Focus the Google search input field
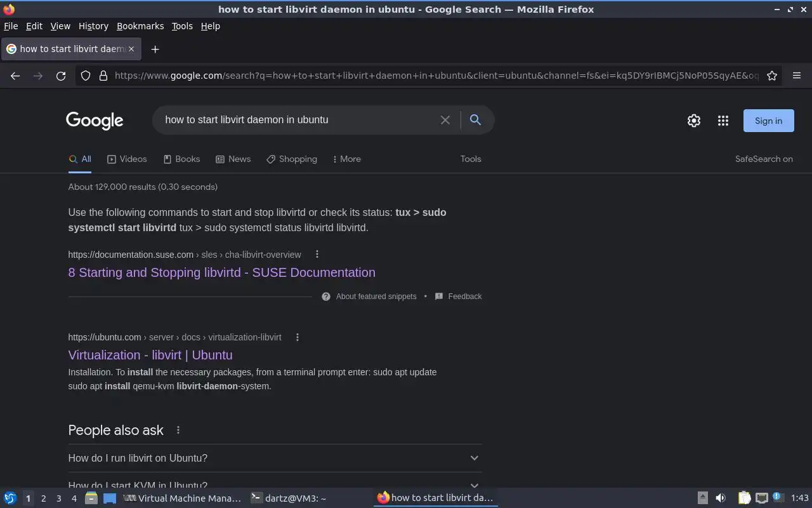The image size is (812, 508). 298,120
